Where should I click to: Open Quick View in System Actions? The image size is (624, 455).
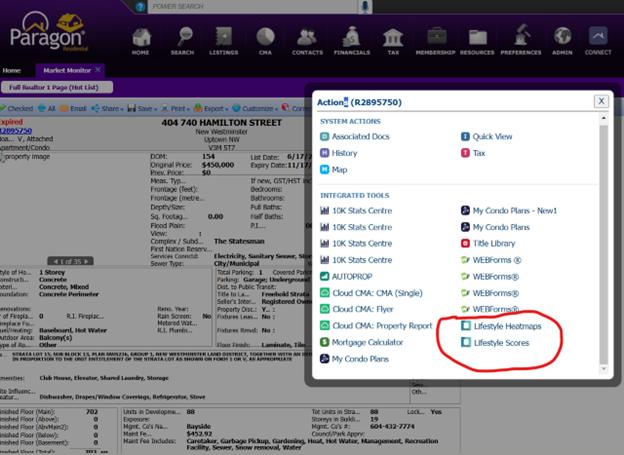point(486,137)
